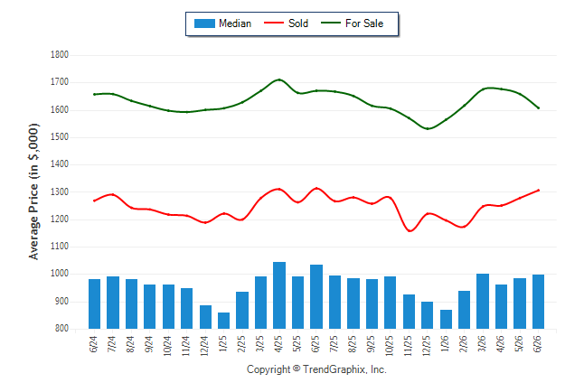This screenshot has height=392, width=584.
Task: Select the 1/25 median bar
Action: point(223,321)
